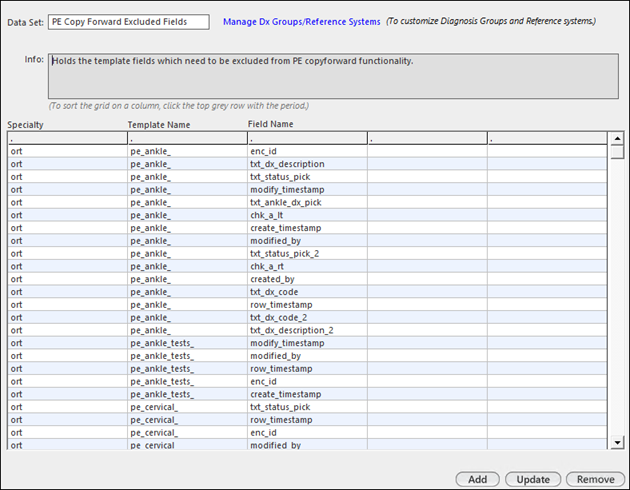The image size is (630, 490).
Task: Select created_by field cell
Action: (307, 279)
